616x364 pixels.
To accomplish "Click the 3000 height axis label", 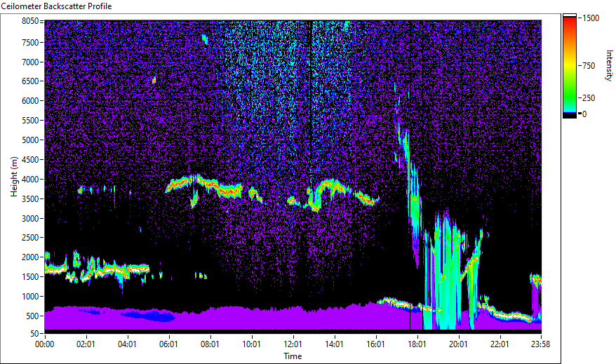I will pos(30,219).
